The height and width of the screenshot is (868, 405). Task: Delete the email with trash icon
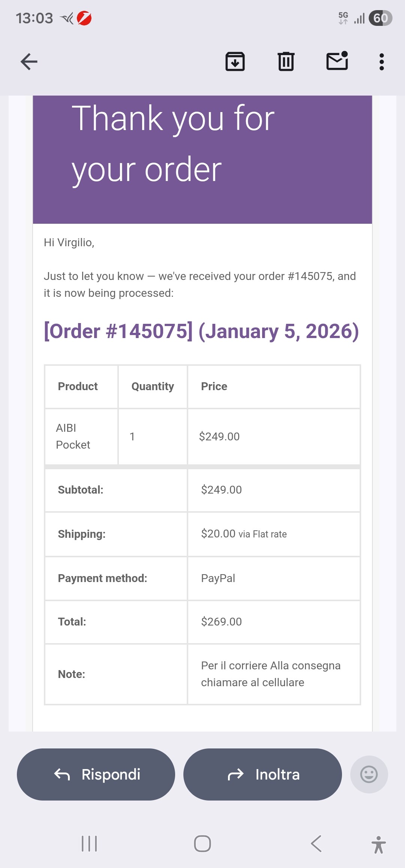click(x=286, y=62)
